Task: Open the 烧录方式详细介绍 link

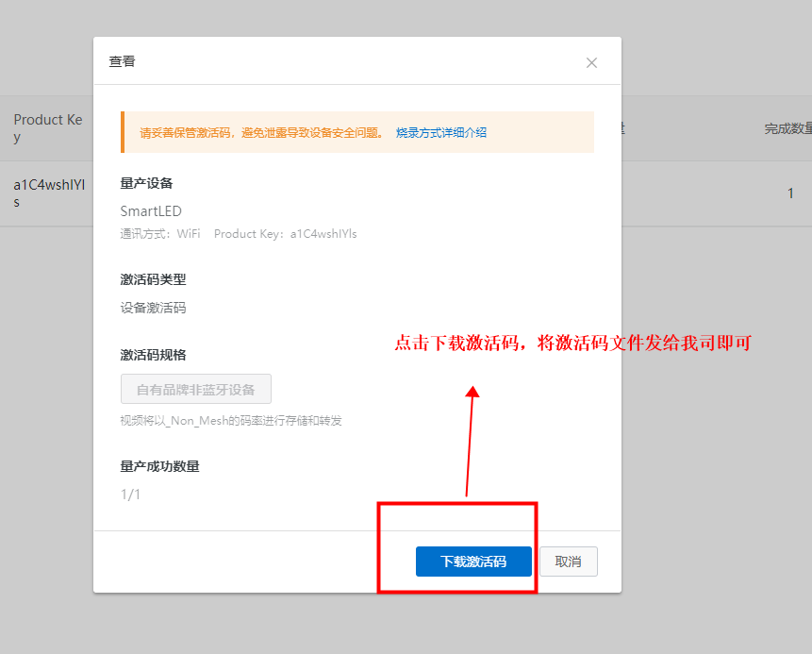Action: [x=441, y=133]
